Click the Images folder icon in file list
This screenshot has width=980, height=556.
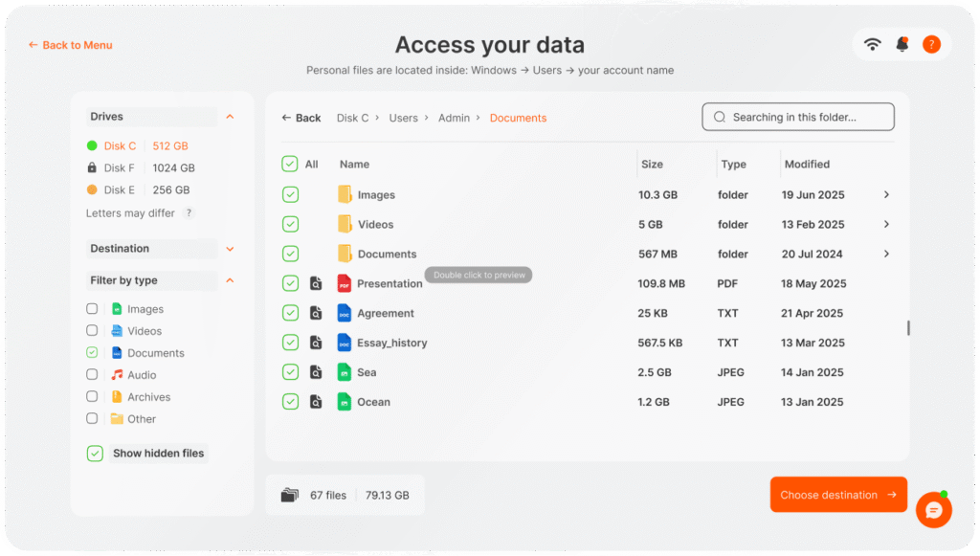pos(345,194)
